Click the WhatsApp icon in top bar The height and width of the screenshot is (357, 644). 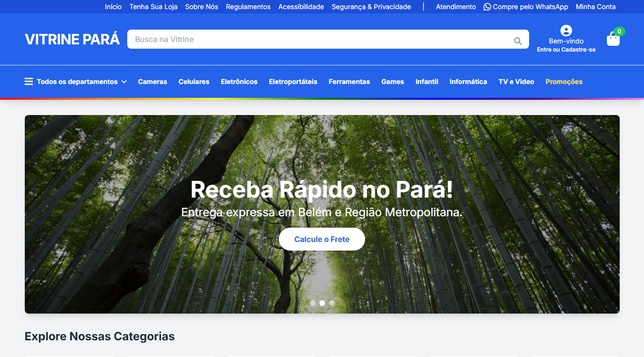(487, 7)
